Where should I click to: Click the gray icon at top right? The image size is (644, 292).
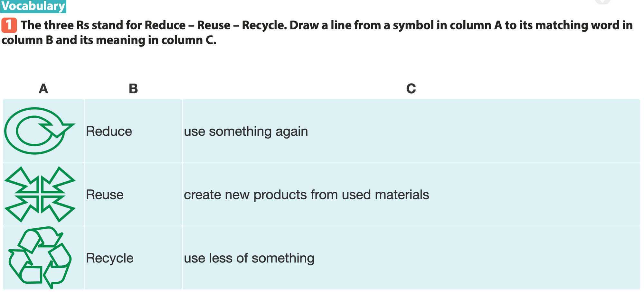click(602, 2)
